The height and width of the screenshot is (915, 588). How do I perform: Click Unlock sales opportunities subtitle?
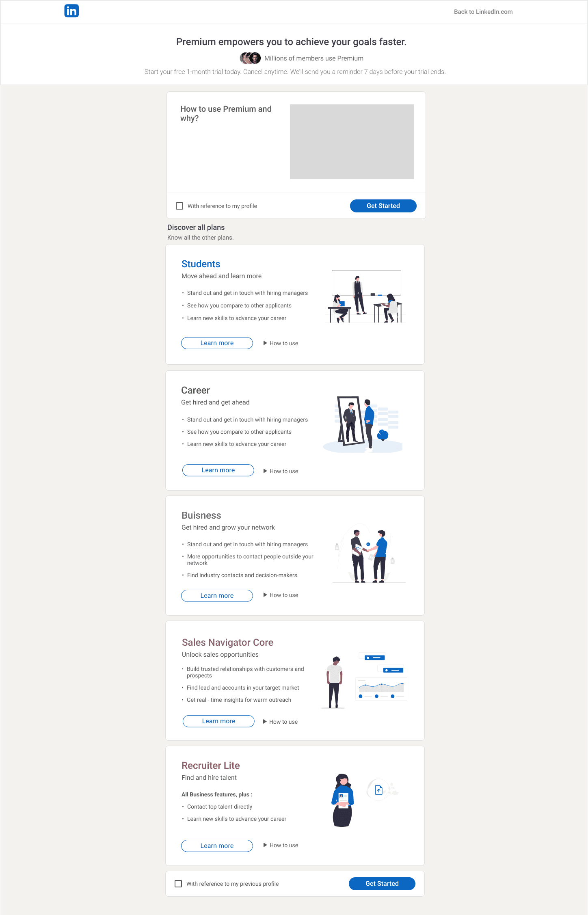220,655
